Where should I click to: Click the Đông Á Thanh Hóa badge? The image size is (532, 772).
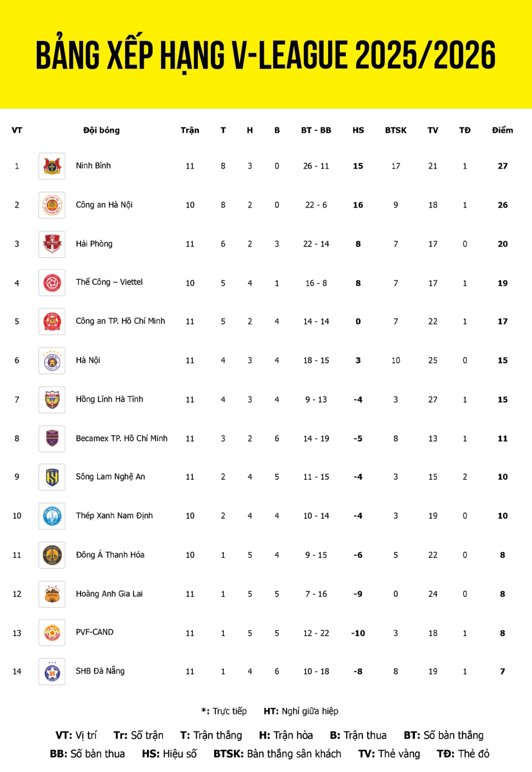point(52,555)
